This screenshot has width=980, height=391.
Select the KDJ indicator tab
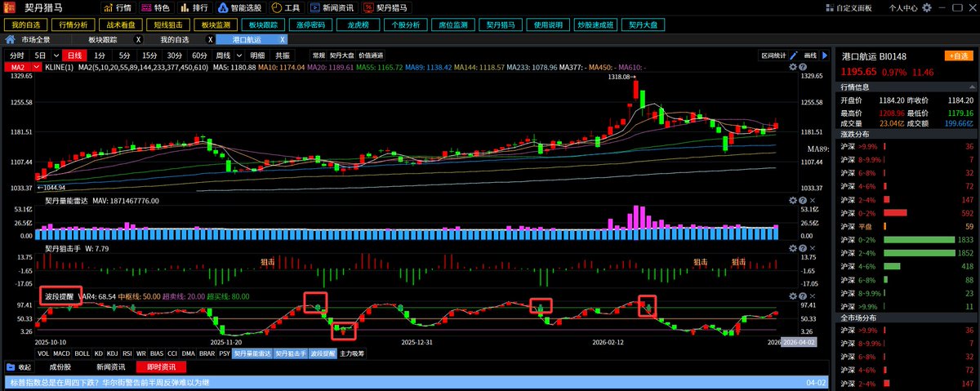(110, 353)
